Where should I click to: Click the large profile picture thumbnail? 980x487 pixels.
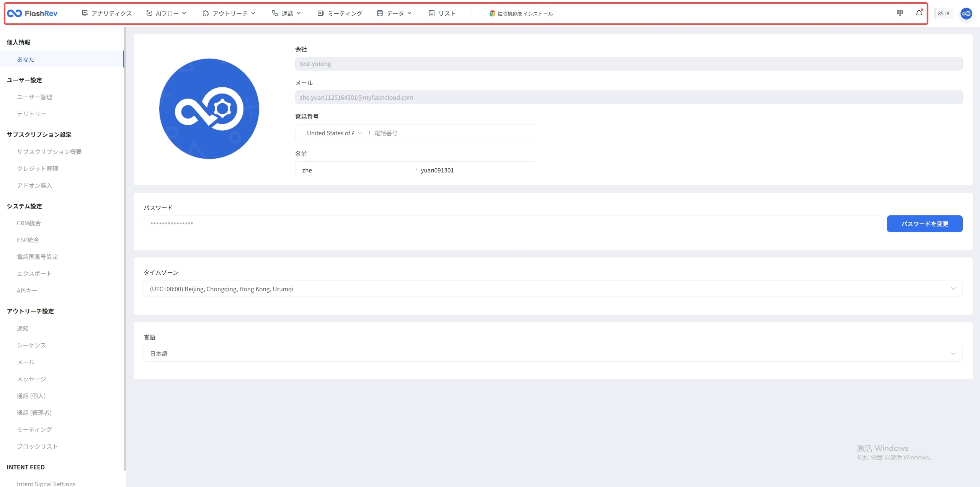[209, 109]
